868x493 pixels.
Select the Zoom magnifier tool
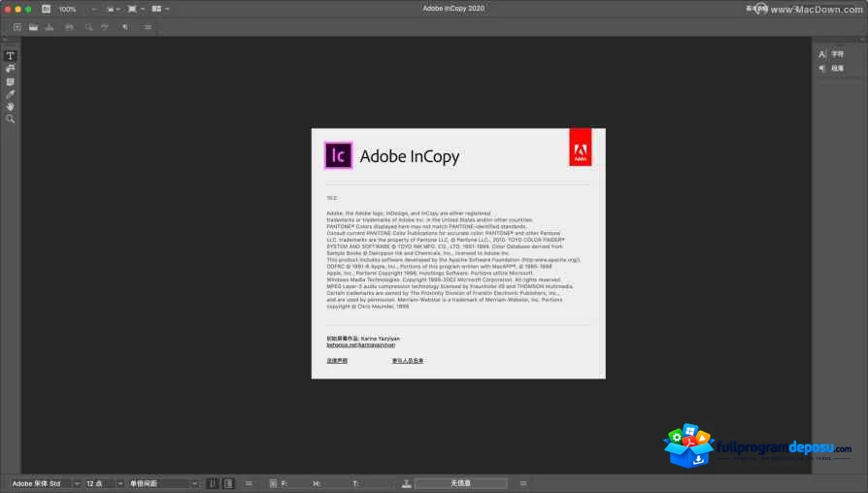click(10, 119)
